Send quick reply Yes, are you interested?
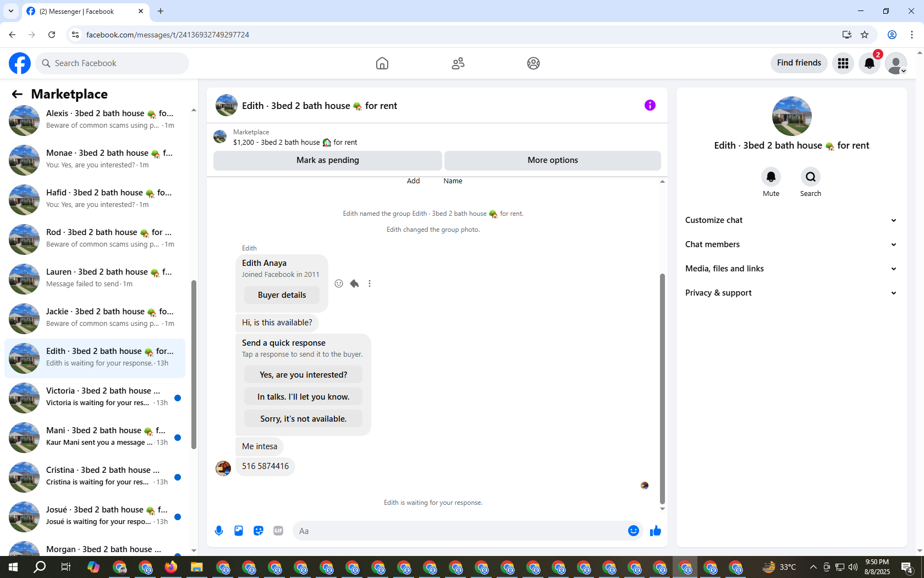This screenshot has height=578, width=924. (303, 374)
